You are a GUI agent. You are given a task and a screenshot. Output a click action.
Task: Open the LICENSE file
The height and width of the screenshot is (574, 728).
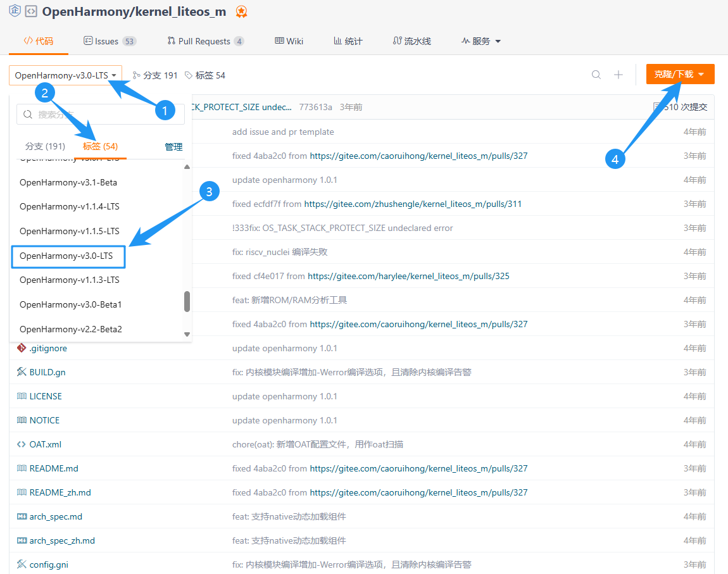pos(46,396)
